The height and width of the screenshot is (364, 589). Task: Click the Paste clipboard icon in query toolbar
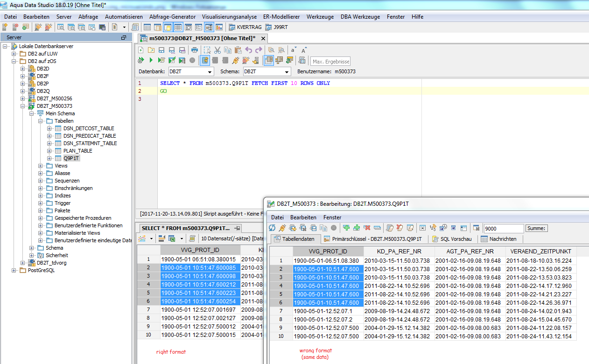238,50
